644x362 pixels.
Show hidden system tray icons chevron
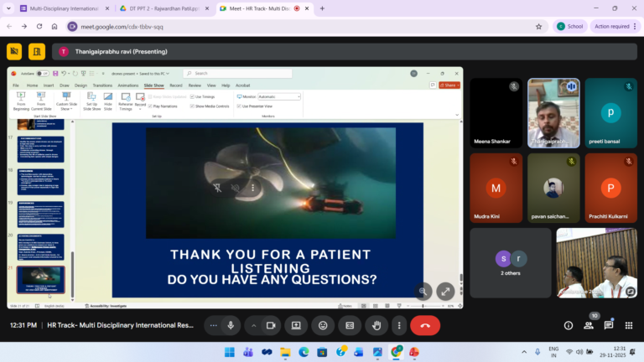(524, 352)
